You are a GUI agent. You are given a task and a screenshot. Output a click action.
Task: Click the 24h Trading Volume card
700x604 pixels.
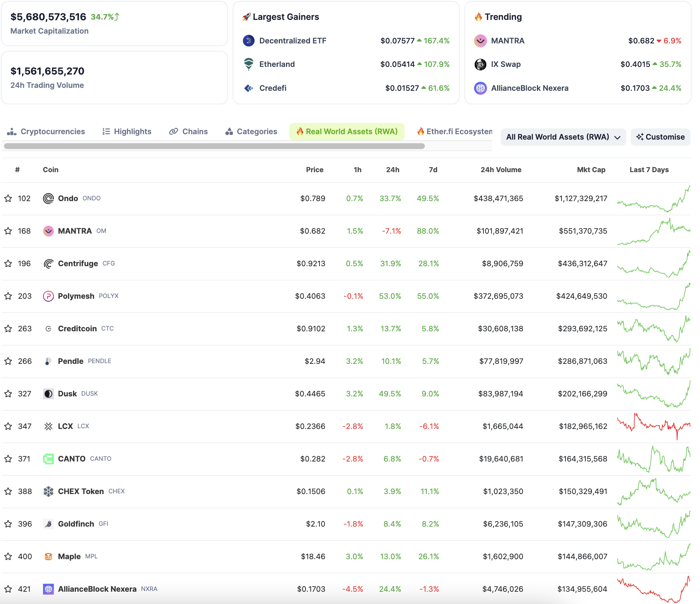point(115,78)
